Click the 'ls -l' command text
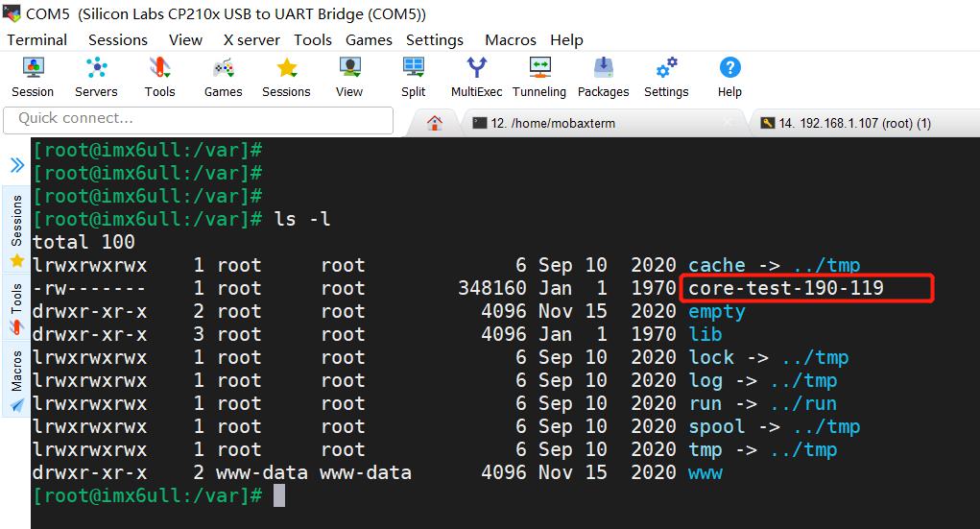Screen dimensions: 980x529 [x=302, y=219]
